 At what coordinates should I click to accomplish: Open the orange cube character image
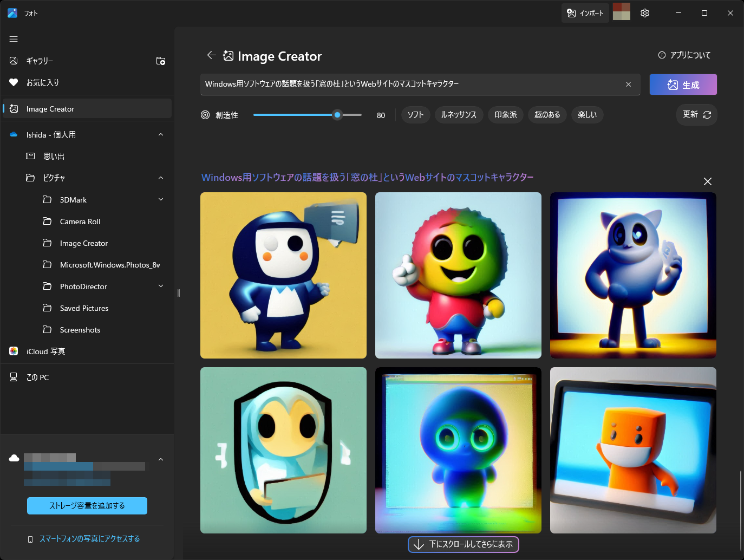pos(633,450)
